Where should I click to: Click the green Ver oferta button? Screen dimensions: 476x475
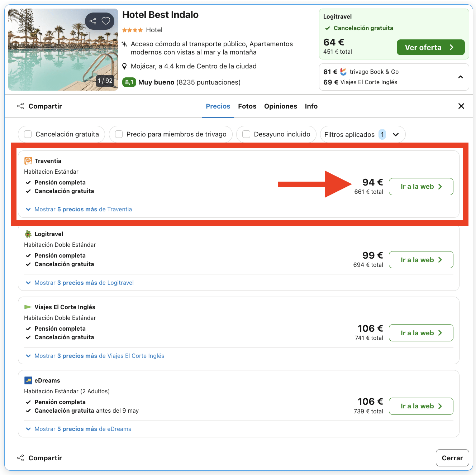click(430, 47)
